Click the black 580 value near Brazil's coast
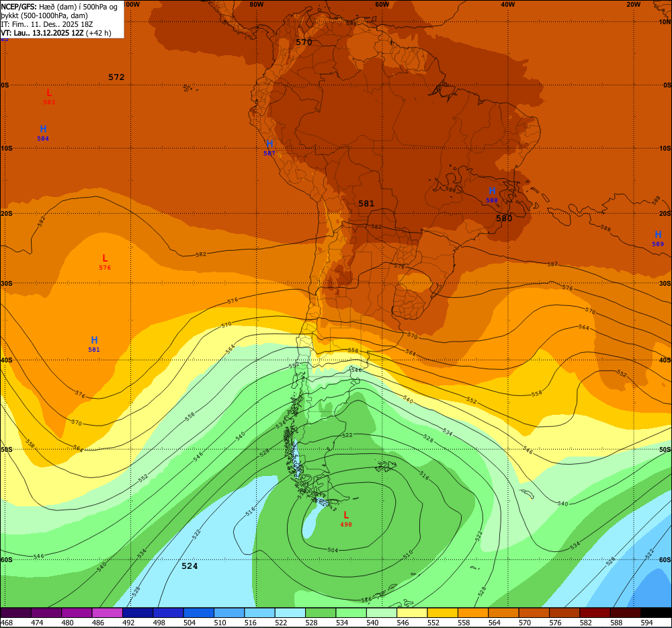 coord(504,219)
